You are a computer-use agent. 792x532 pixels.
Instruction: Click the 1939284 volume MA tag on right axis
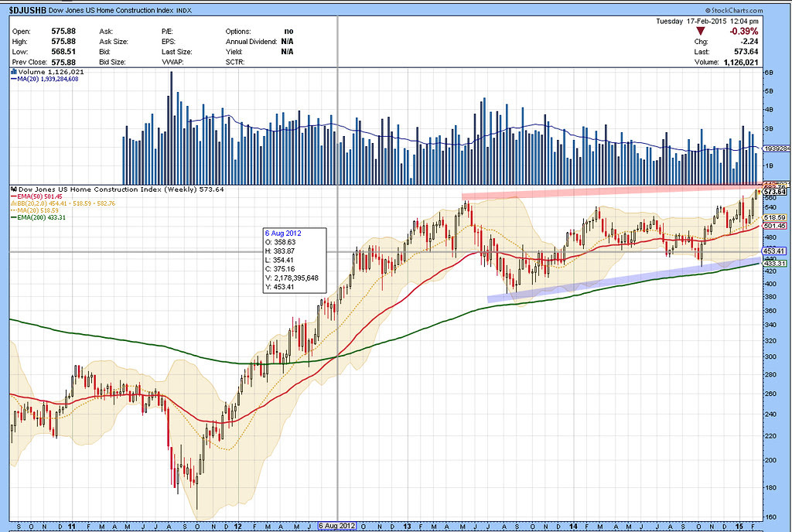(777, 149)
